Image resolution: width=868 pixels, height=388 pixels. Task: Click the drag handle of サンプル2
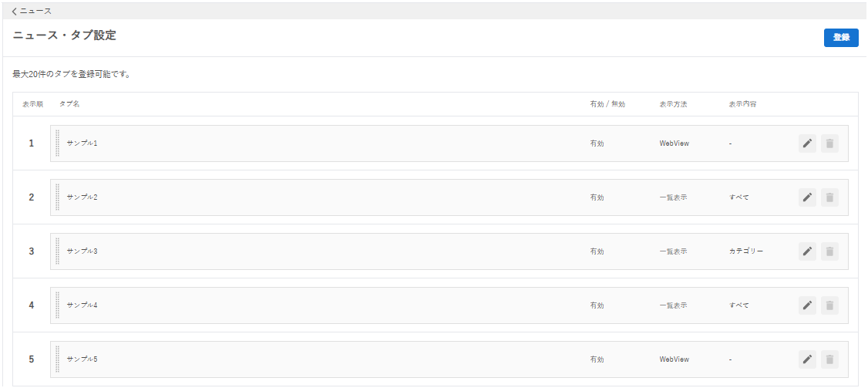point(58,197)
